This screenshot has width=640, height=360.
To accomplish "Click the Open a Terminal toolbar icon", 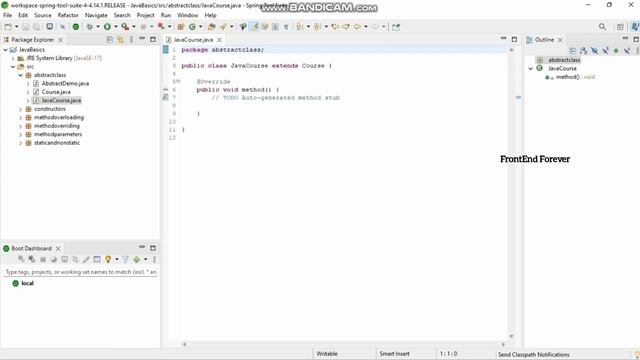I will click(49, 27).
